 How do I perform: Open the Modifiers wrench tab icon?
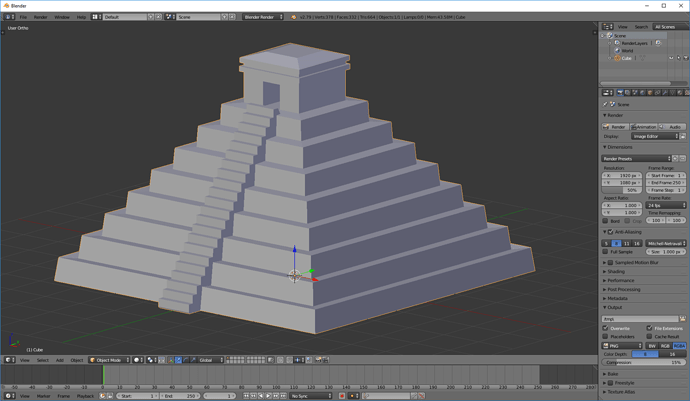point(665,93)
